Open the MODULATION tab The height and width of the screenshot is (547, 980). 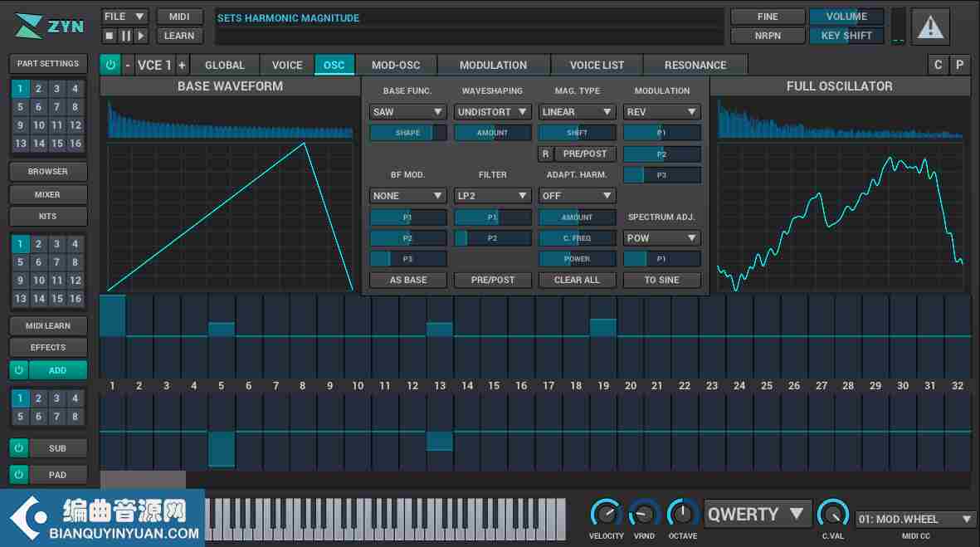(493, 65)
